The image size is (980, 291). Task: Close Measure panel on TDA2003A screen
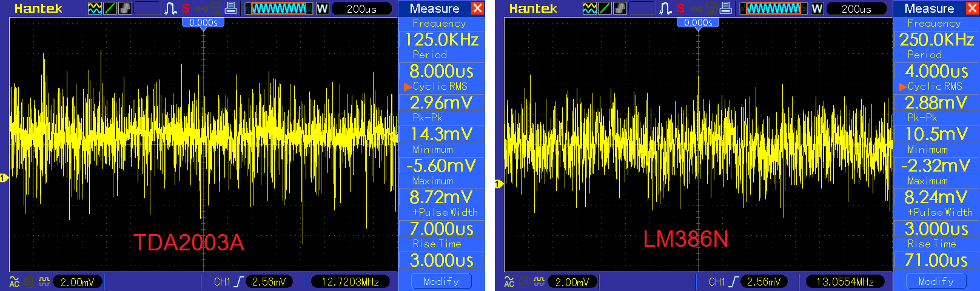click(477, 8)
